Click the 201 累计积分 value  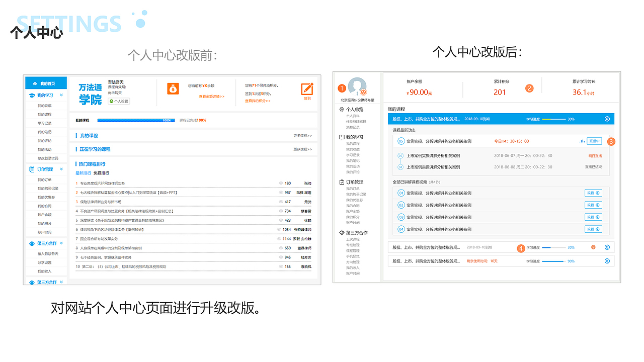(500, 92)
